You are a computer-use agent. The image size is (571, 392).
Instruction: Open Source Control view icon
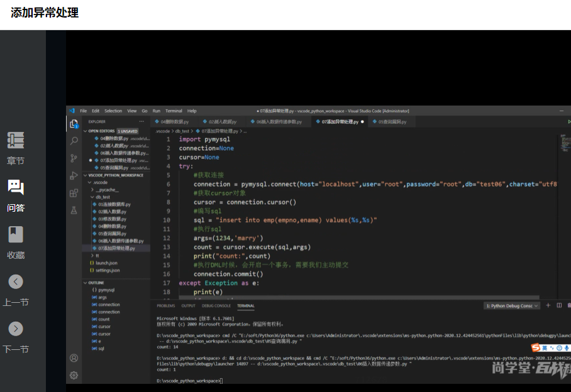(74, 158)
